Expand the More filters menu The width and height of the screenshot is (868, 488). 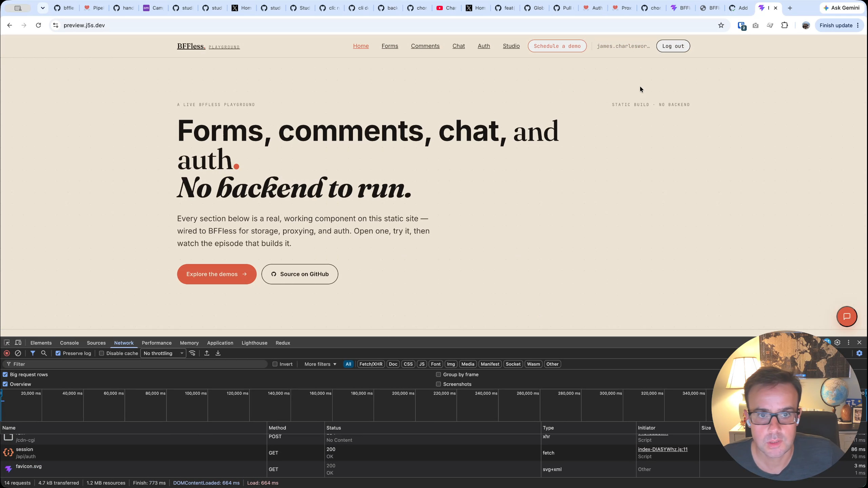pos(320,364)
